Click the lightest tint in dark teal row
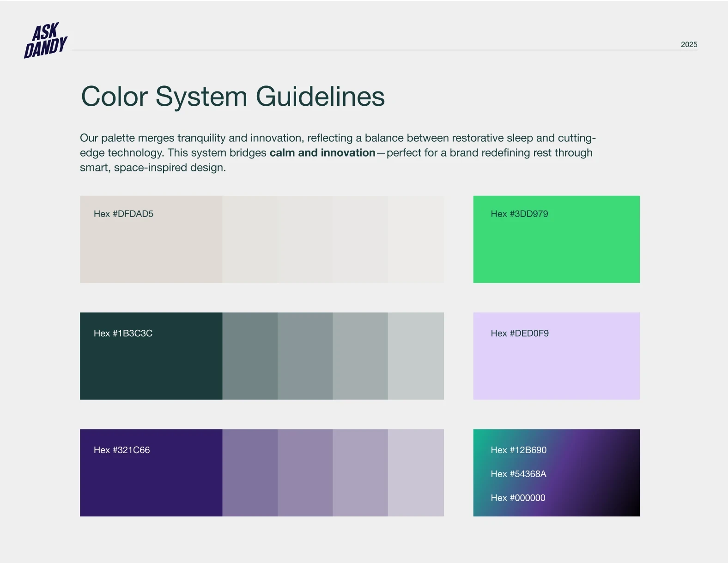This screenshot has height=563, width=728. tap(416, 356)
